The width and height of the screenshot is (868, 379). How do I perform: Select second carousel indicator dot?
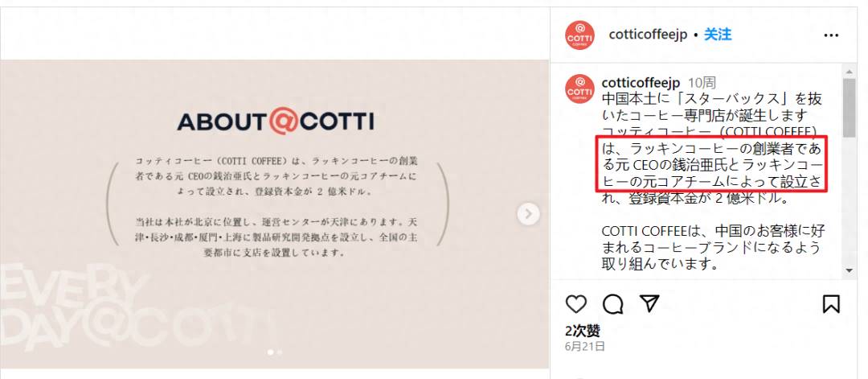pyautogui.click(x=279, y=352)
